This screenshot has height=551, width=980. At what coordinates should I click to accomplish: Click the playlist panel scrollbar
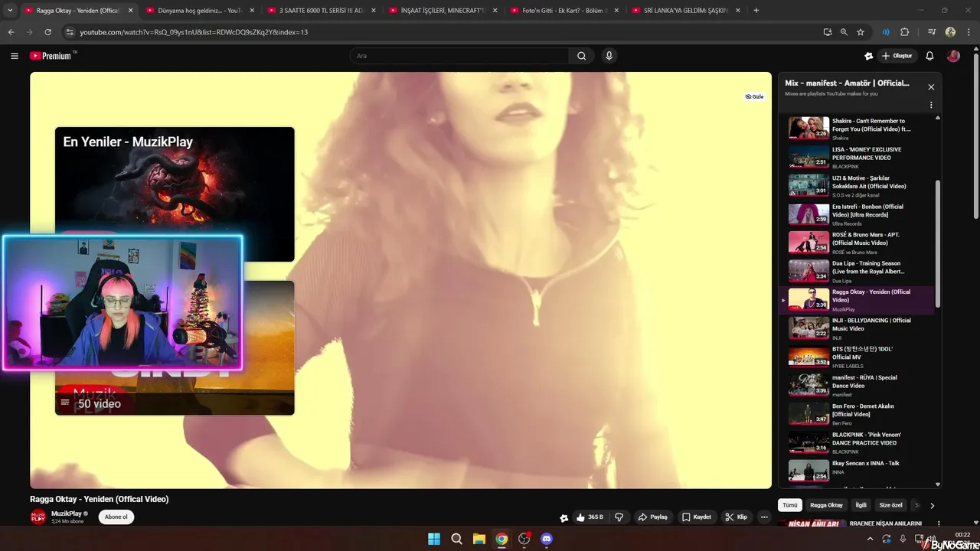click(x=938, y=244)
